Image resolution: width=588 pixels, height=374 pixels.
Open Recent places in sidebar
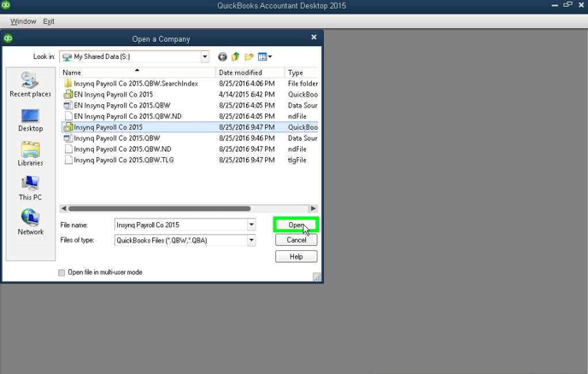point(31,85)
